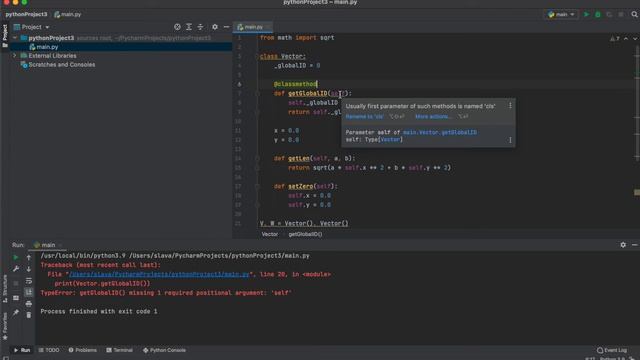Print the Run console output
The height and width of the screenshot is (360, 640).
29,304
